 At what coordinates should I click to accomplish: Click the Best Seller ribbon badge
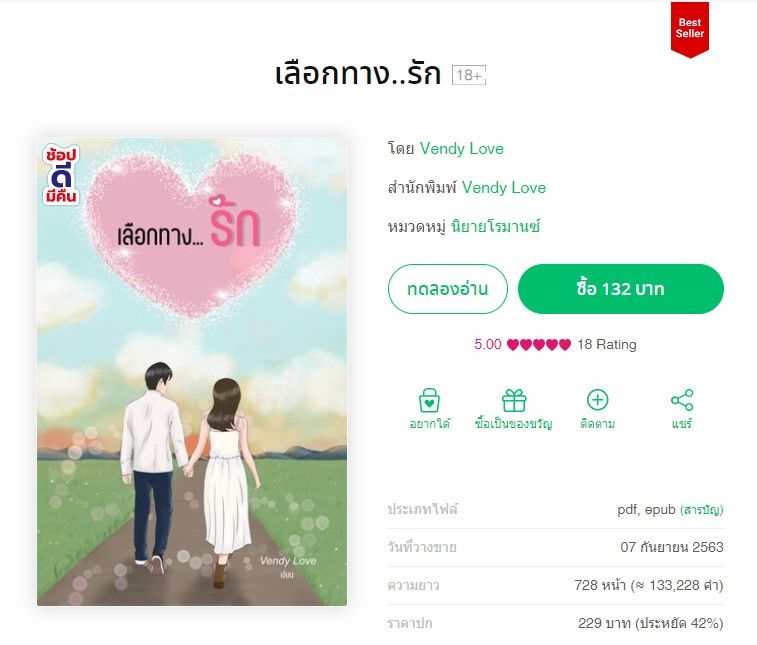[689, 29]
